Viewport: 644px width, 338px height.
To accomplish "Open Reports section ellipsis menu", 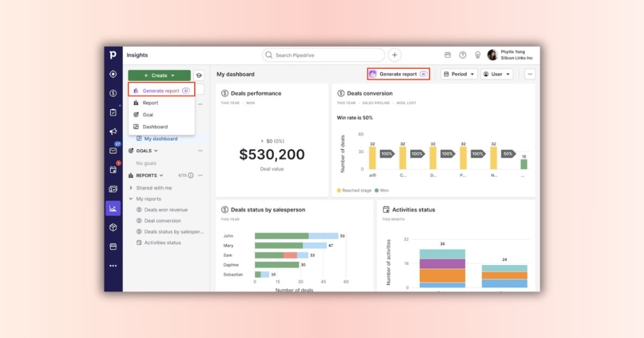I will tap(200, 175).
